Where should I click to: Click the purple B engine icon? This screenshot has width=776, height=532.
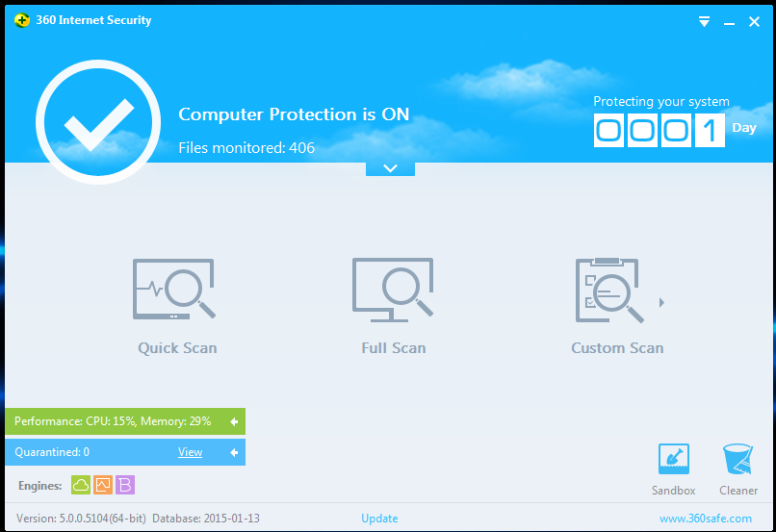tap(125, 485)
